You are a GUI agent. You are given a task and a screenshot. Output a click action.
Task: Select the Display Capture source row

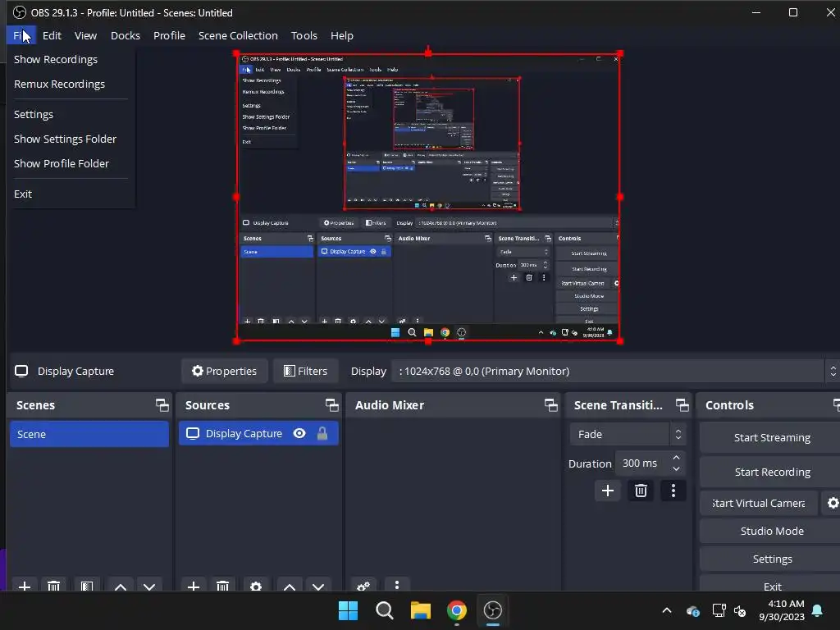(x=258, y=433)
